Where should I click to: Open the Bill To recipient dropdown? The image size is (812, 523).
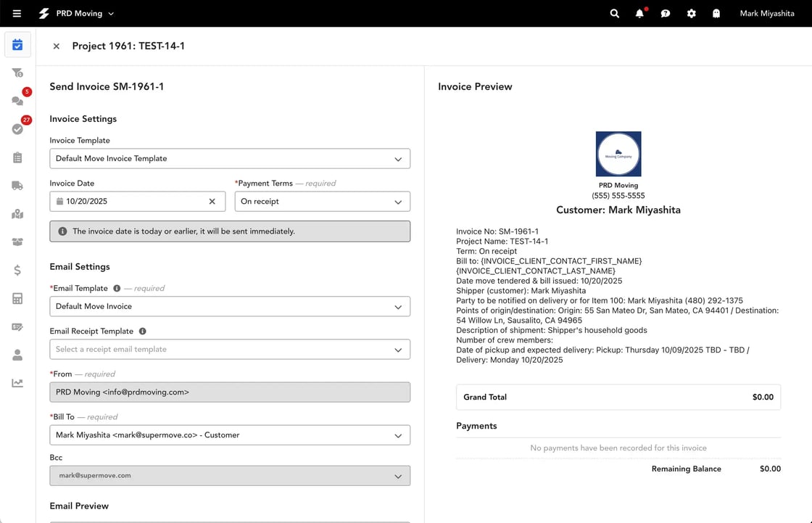click(x=230, y=435)
